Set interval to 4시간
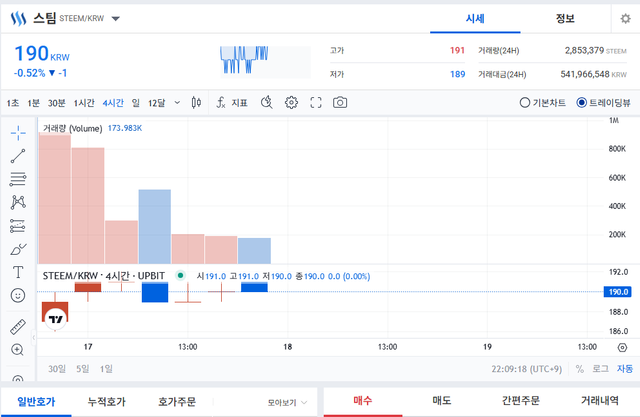The width and height of the screenshot is (640, 417). click(113, 103)
